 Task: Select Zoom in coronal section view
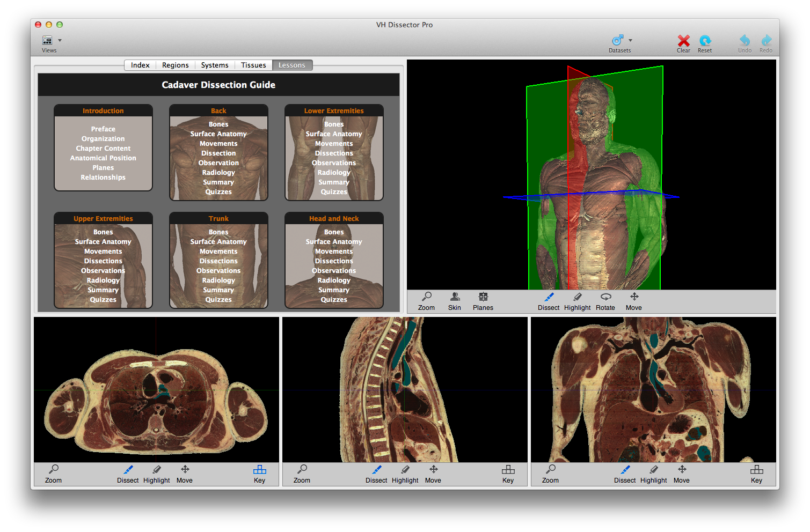click(550, 474)
